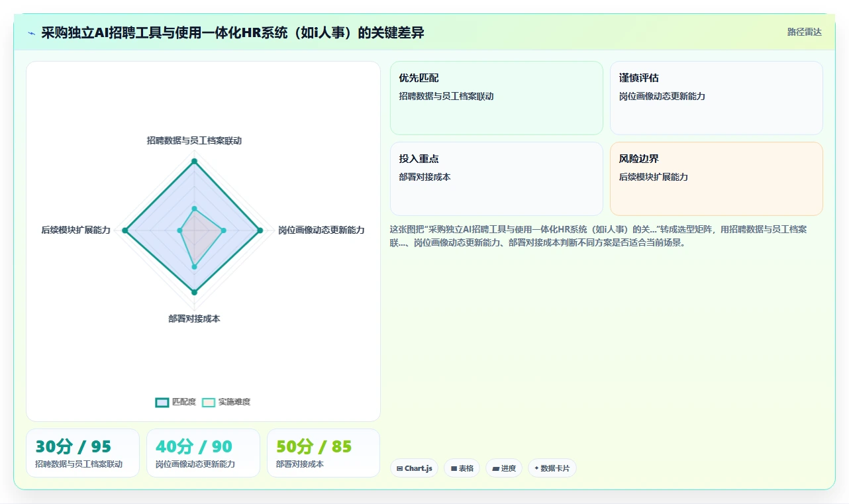Click the top outer radar data point

(x=194, y=161)
